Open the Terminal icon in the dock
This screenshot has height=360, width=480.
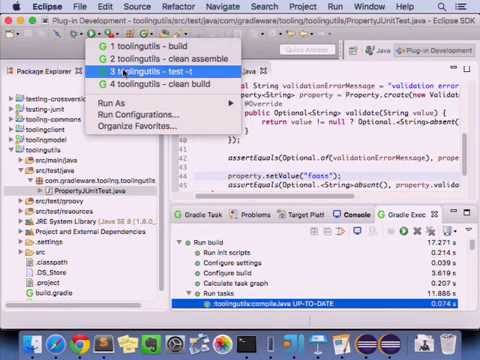click(247, 344)
